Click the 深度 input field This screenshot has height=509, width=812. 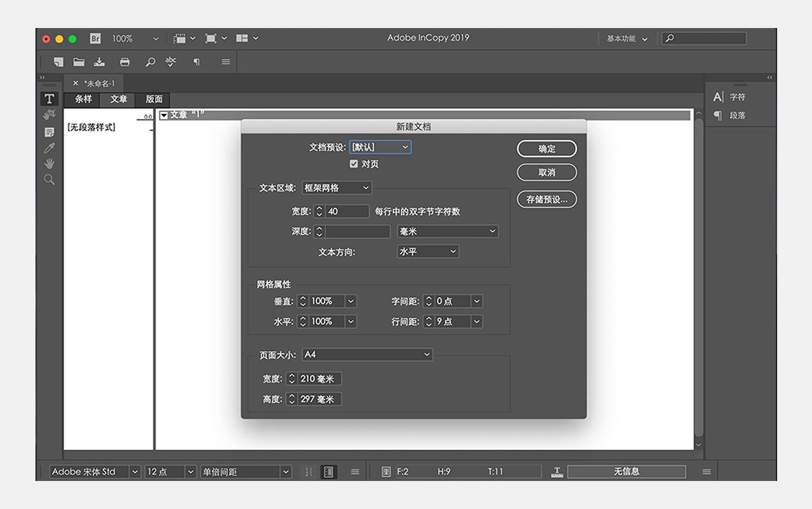pos(358,231)
